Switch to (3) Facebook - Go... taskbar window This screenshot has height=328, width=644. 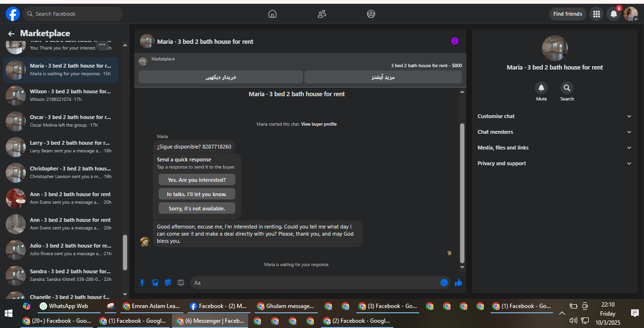point(387,306)
